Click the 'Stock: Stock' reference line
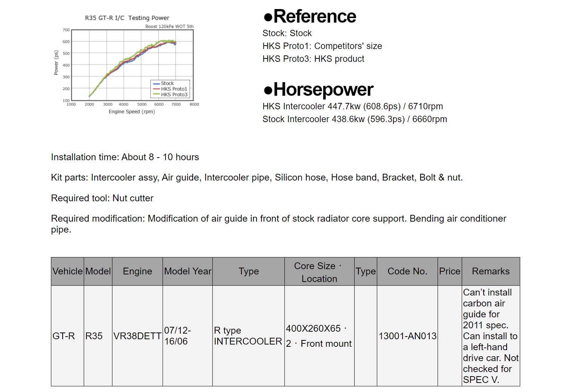This screenshot has width=573, height=392. point(287,33)
